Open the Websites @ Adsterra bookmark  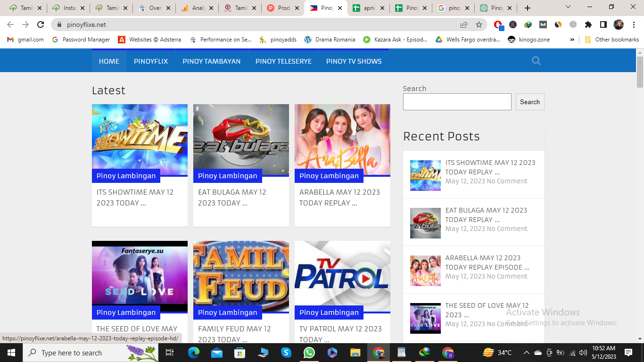(x=149, y=40)
